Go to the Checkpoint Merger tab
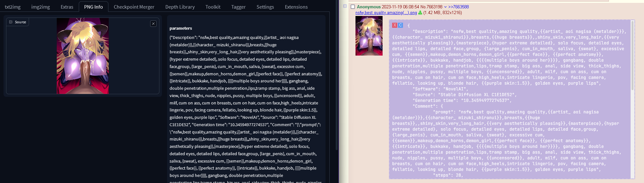Image resolution: width=644 pixels, height=183 pixels. 134,7
